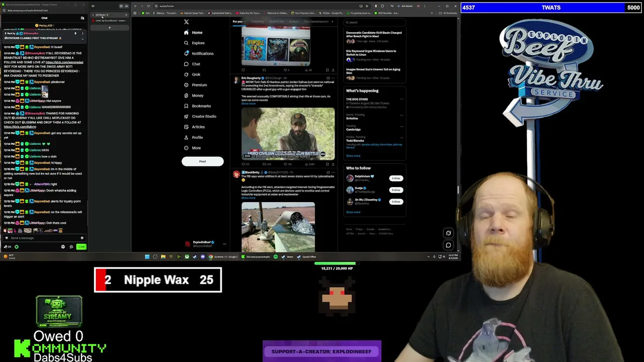The height and width of the screenshot is (362, 644).
Task: Click the white Post button
Action: 202,161
